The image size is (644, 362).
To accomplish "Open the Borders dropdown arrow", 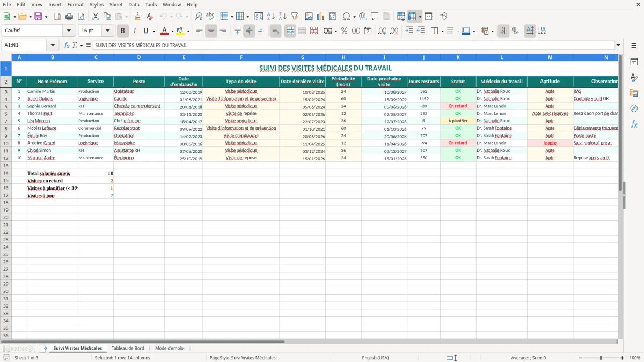I will tap(442, 31).
